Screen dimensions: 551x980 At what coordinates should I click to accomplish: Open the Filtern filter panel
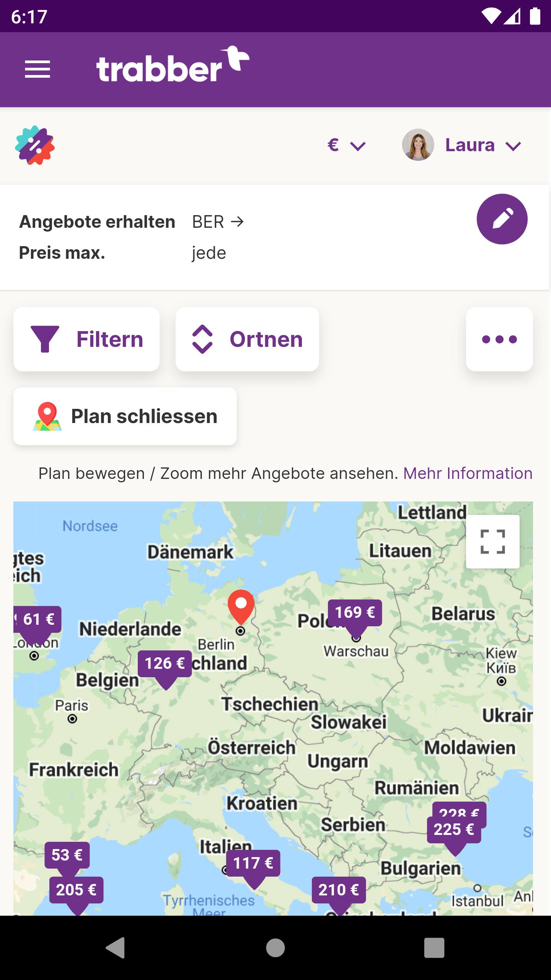tap(86, 339)
